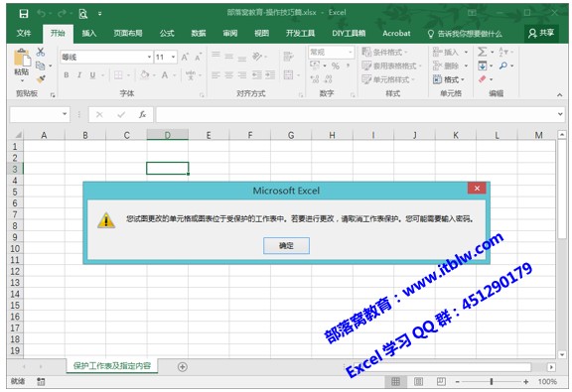Click OK button in Microsoft Excel dialog
Viewport: 572px width, 392px height.
[286, 245]
